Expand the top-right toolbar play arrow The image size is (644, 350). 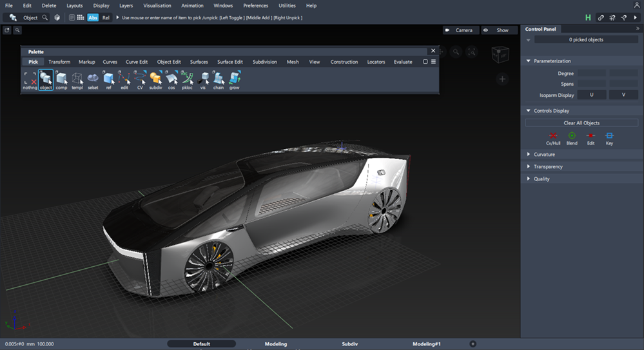636,17
